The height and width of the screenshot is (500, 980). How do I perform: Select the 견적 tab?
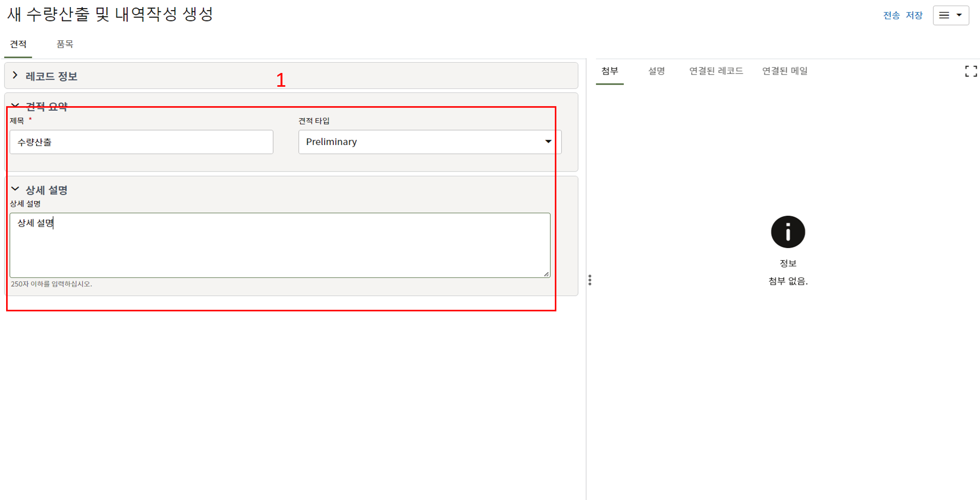[18, 44]
